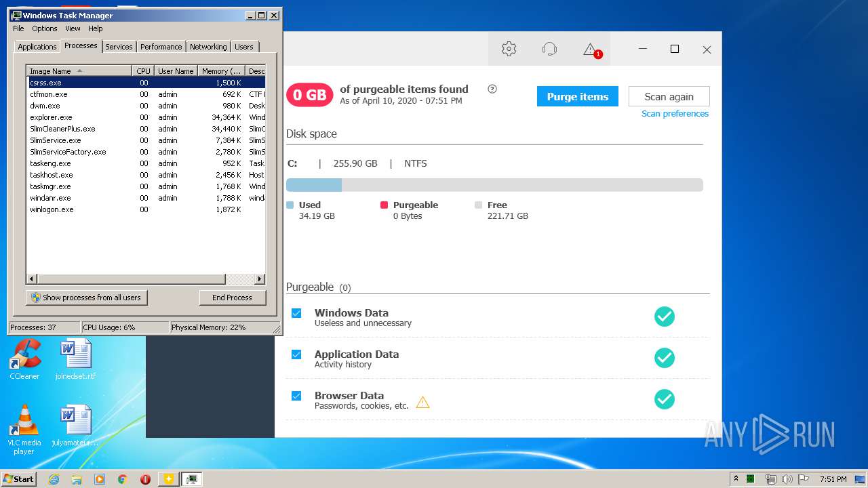Click Show processes from all users
The height and width of the screenshot is (488, 868).
pyautogui.click(x=87, y=298)
